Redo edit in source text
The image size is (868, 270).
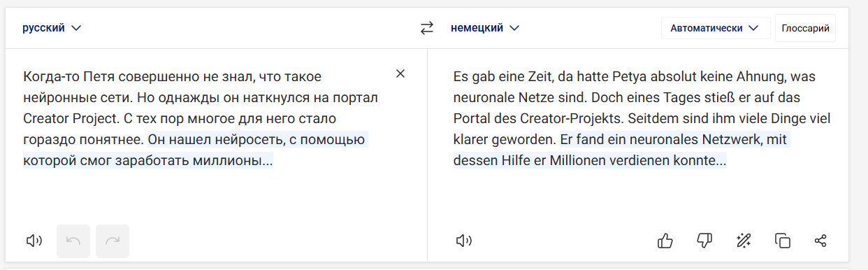113,241
